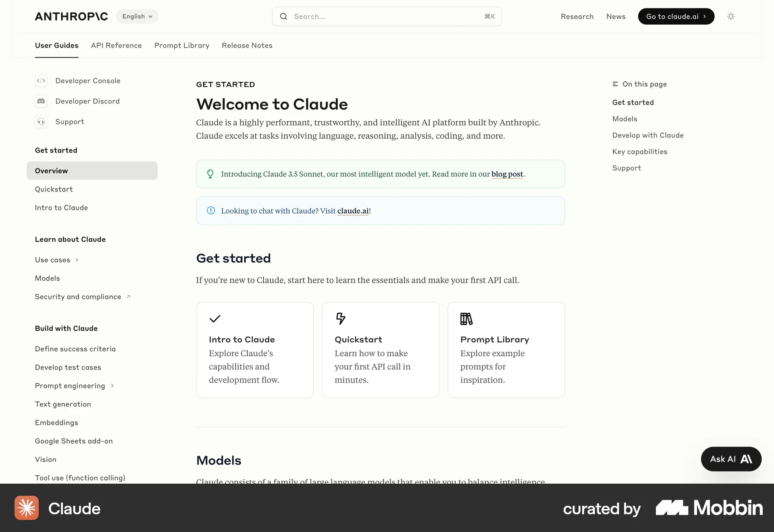Open the English language dropdown

point(137,16)
